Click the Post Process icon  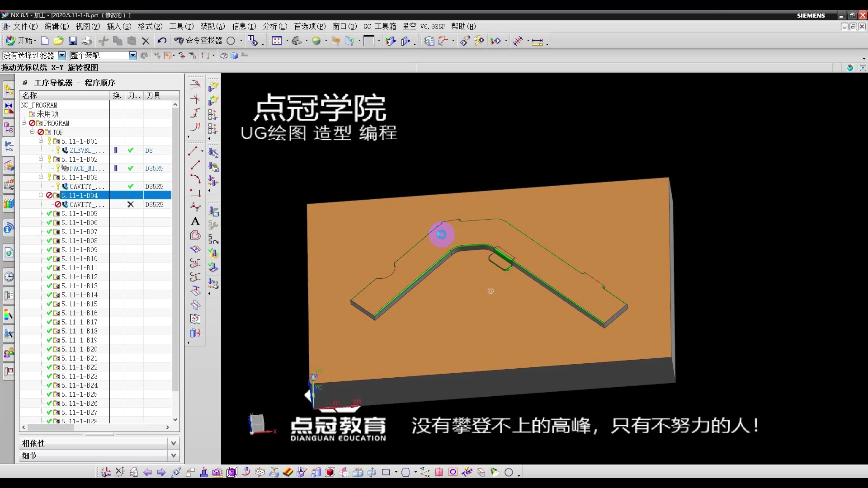click(213, 284)
